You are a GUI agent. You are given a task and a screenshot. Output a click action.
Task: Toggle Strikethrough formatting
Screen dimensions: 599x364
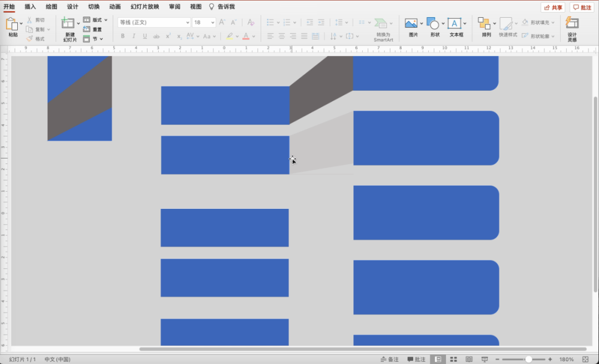tap(156, 36)
